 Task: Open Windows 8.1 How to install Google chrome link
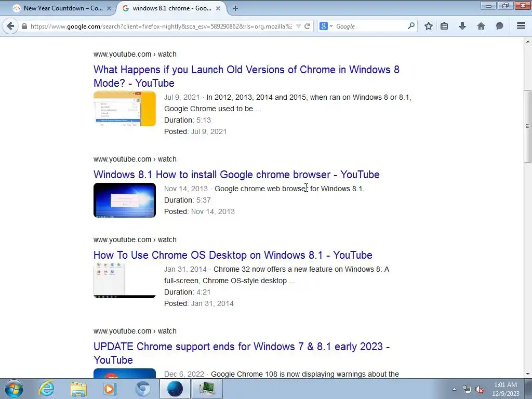coord(236,175)
